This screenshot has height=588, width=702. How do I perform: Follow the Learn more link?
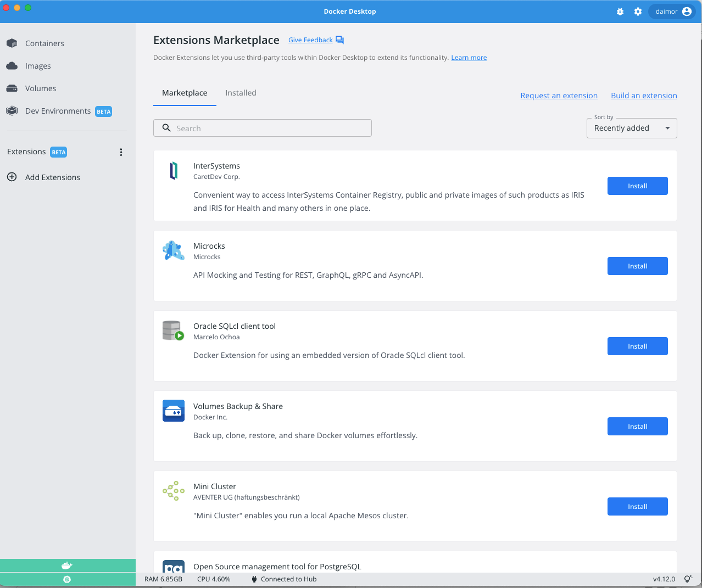pyautogui.click(x=469, y=58)
